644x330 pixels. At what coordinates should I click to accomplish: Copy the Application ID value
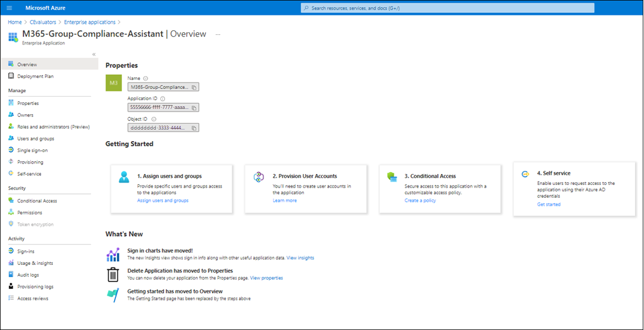[x=194, y=107]
